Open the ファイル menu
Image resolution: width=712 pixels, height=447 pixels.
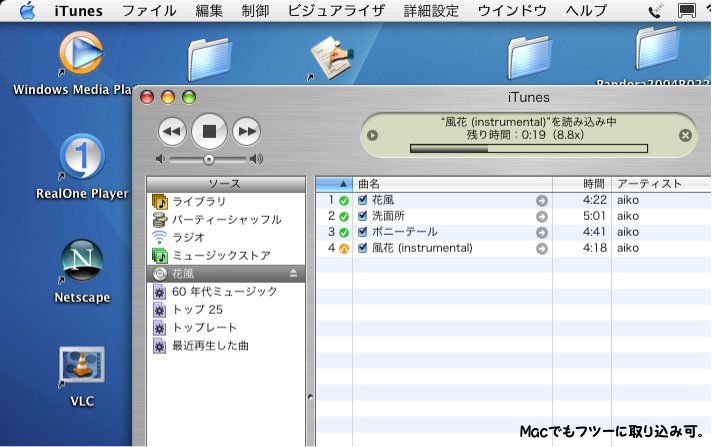(x=149, y=10)
